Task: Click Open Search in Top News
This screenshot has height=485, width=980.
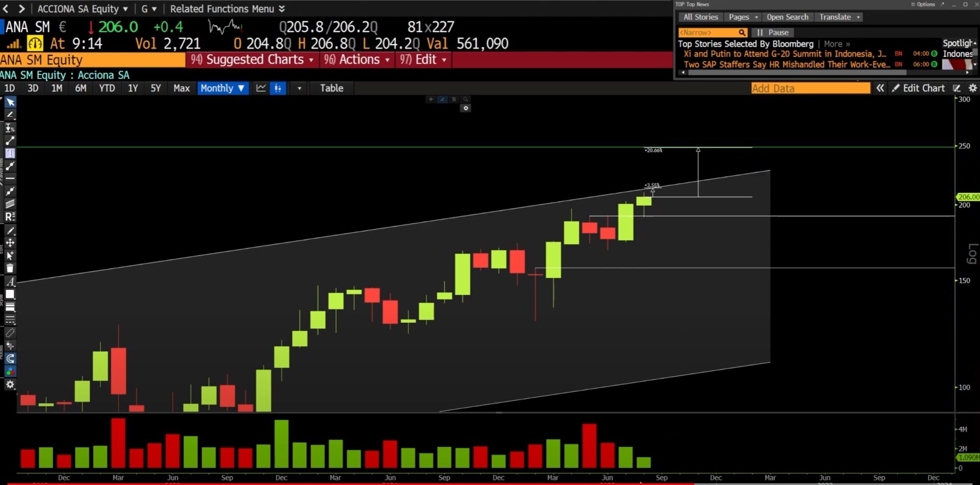Action: point(787,17)
